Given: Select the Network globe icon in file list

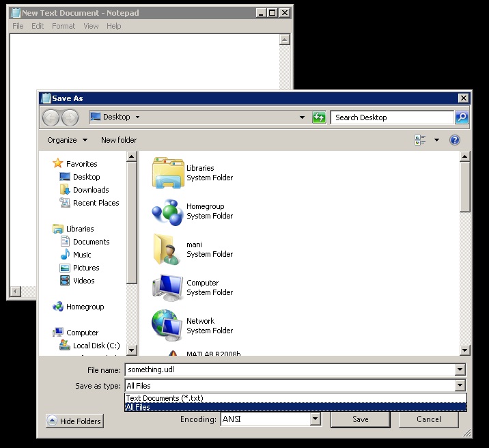Looking at the screenshot, I should pyautogui.click(x=167, y=325).
